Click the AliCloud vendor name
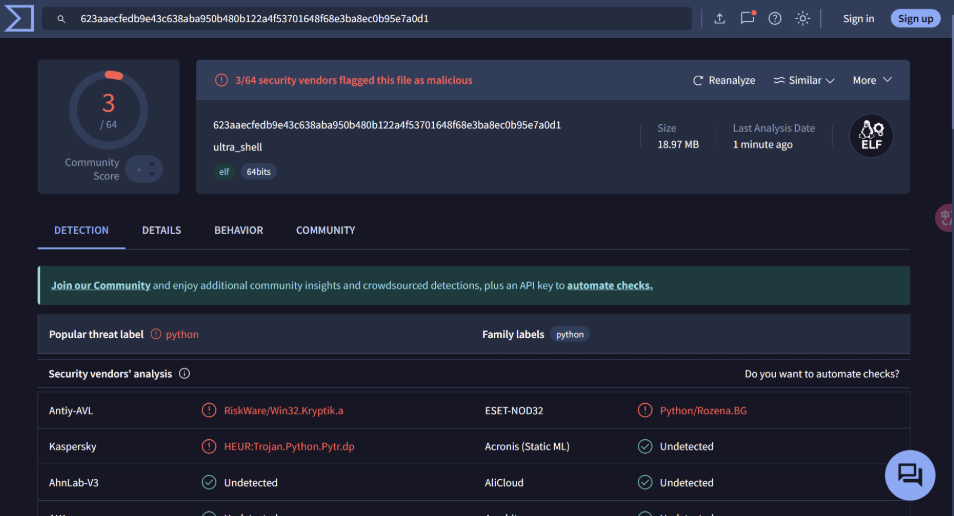The width and height of the screenshot is (954, 516). tap(504, 483)
